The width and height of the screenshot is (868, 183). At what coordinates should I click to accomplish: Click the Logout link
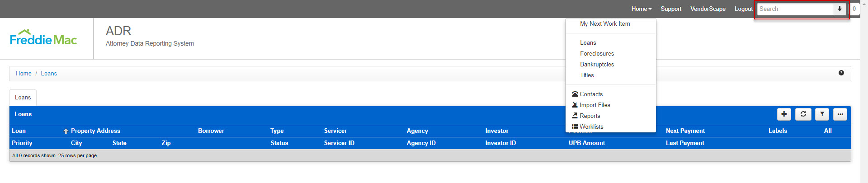point(743,9)
